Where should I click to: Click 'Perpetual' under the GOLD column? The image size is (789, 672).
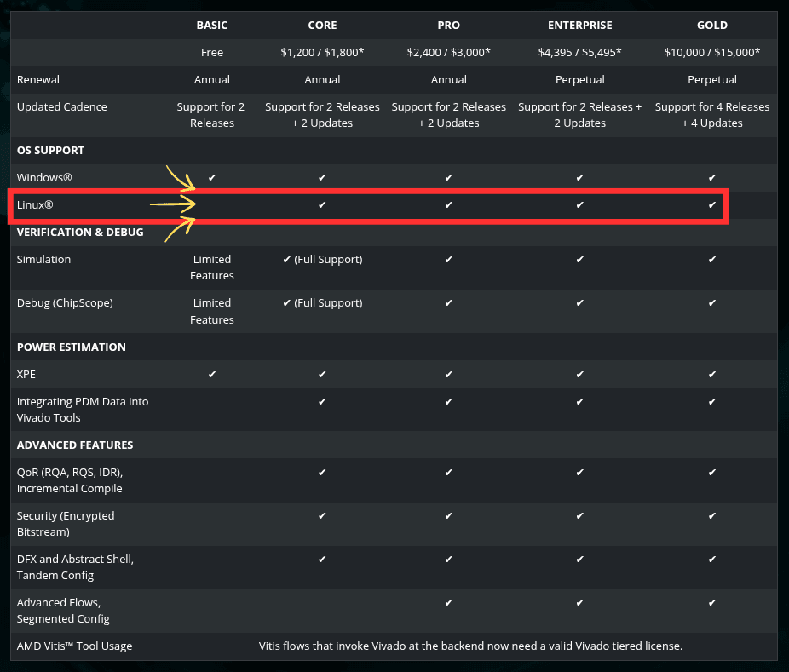pos(712,79)
